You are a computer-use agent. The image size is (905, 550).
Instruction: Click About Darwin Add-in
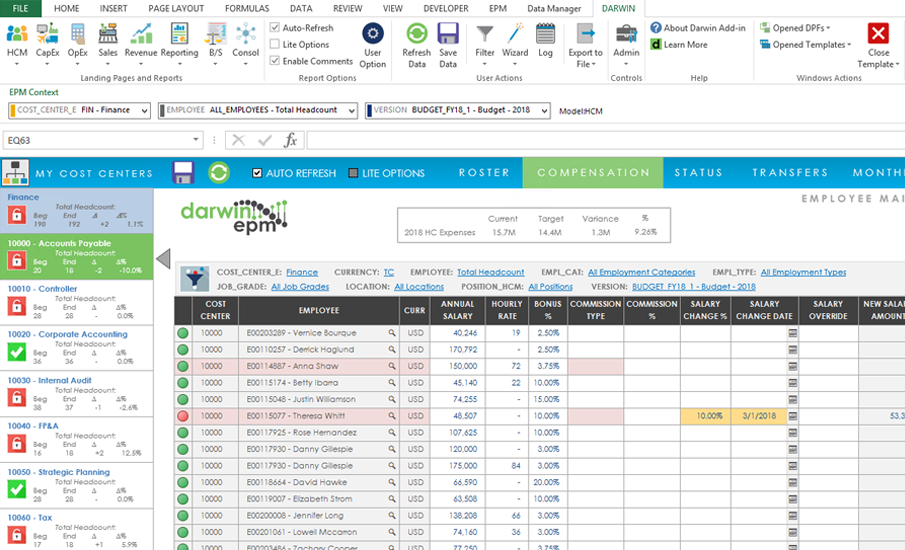(x=698, y=28)
